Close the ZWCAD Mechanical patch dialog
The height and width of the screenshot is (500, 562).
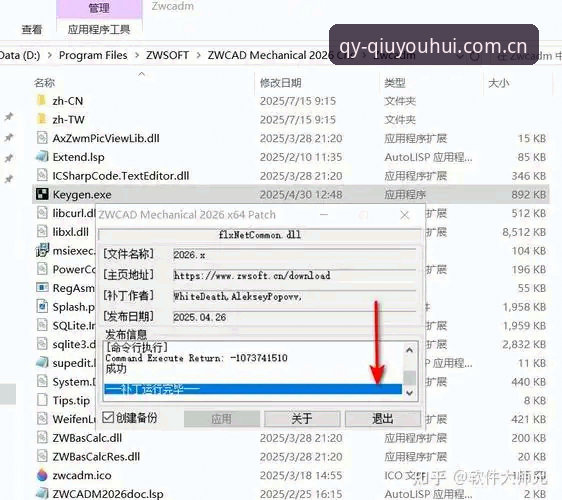coord(405,215)
